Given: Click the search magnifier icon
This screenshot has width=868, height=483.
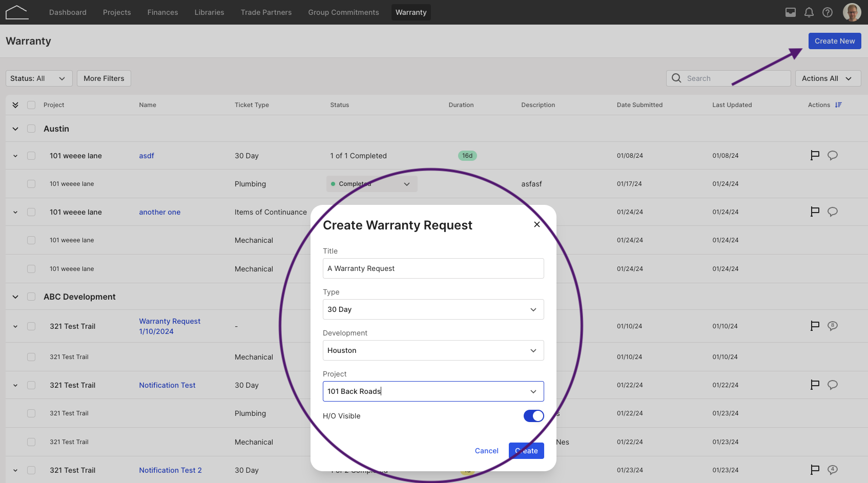Looking at the screenshot, I should [676, 78].
